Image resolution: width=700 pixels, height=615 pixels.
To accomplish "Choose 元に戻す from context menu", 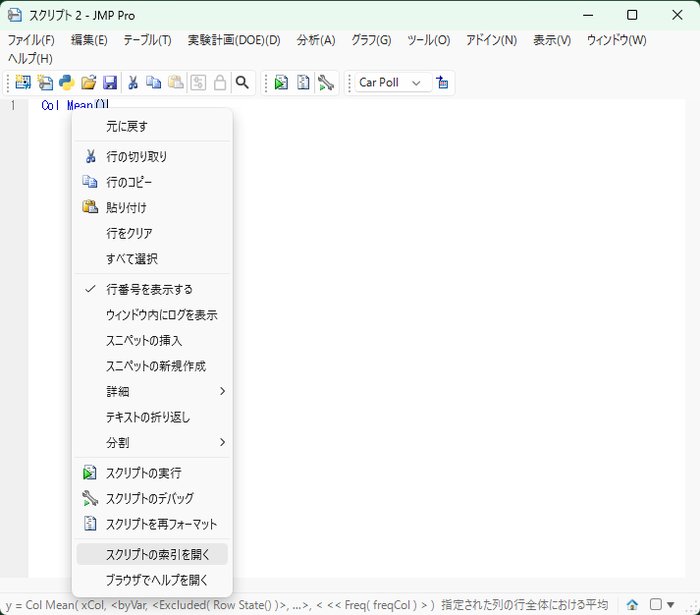I will tap(152, 127).
